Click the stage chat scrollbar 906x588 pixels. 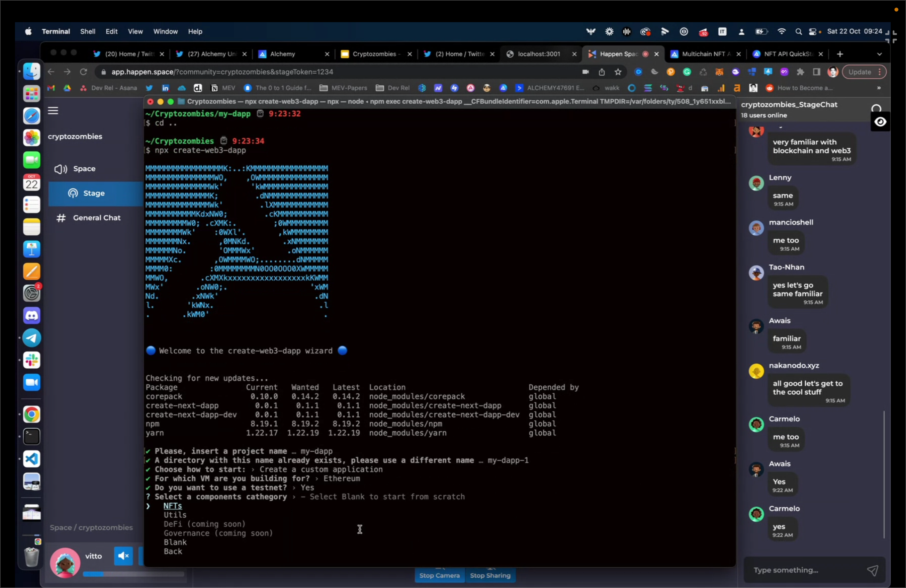(x=884, y=474)
